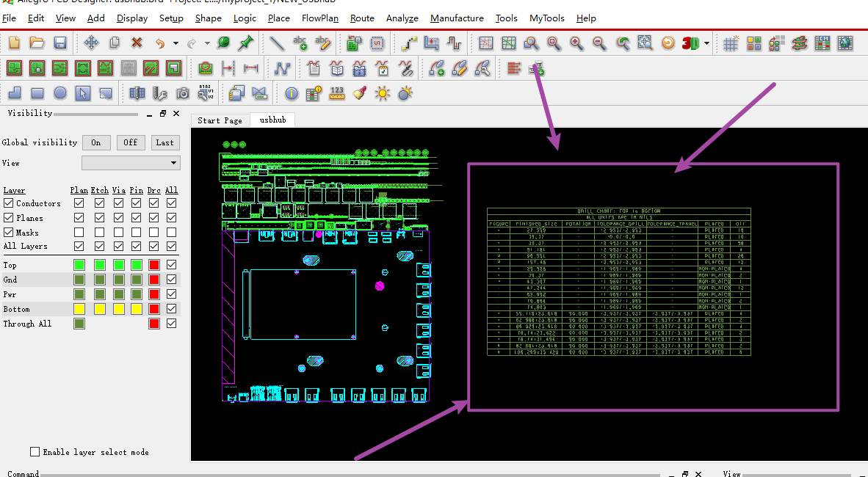Click the U1 chip place icon
The width and height of the screenshot is (868, 477).
[377, 43]
